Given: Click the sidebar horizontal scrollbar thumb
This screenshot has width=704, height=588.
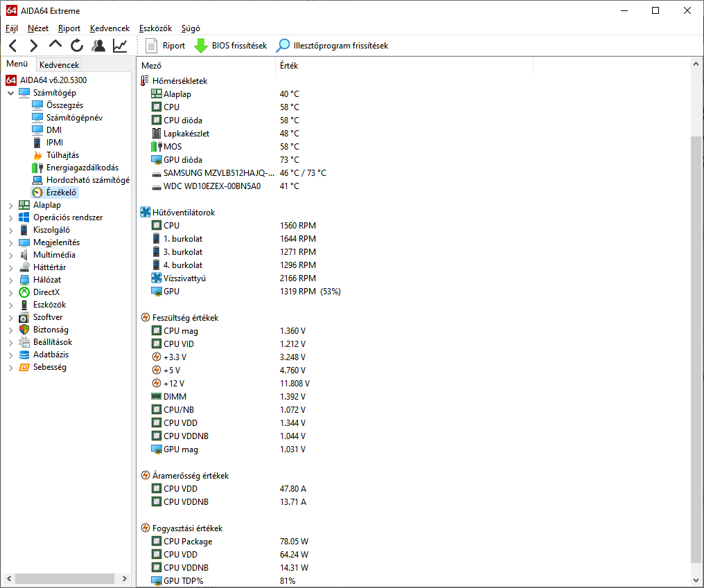Looking at the screenshot, I should pyautogui.click(x=64, y=578).
